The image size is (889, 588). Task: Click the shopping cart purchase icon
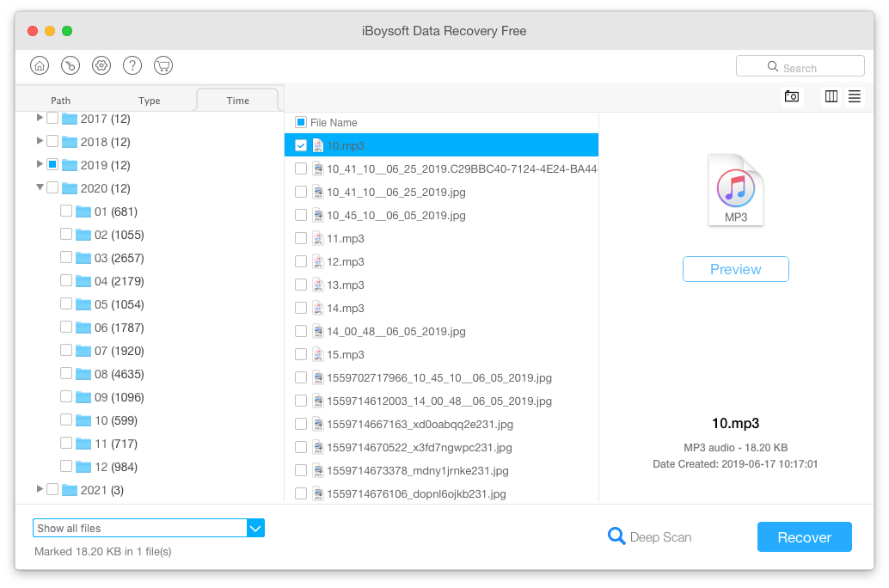162,65
